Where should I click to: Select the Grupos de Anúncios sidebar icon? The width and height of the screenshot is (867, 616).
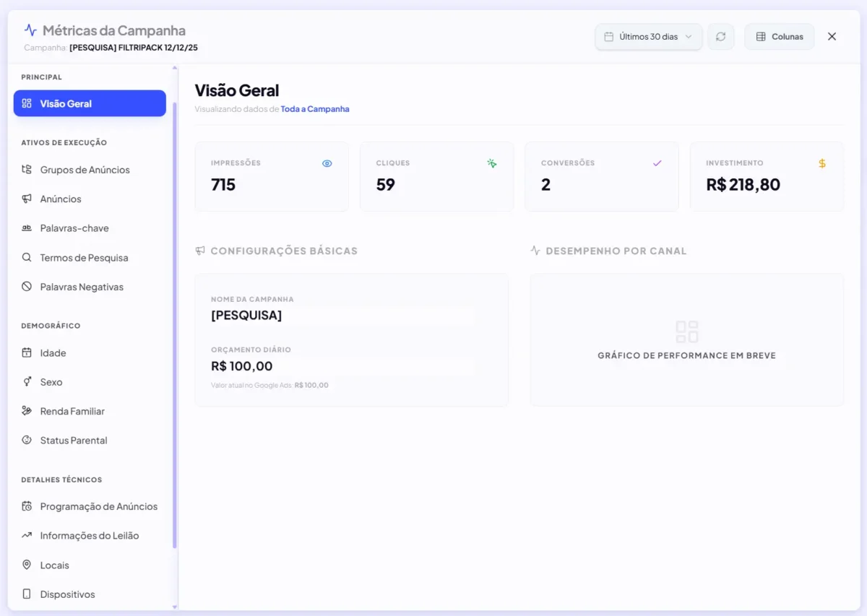point(27,169)
